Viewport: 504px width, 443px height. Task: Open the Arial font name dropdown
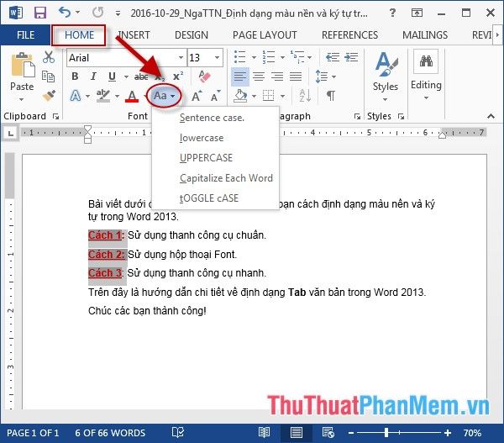point(181,58)
